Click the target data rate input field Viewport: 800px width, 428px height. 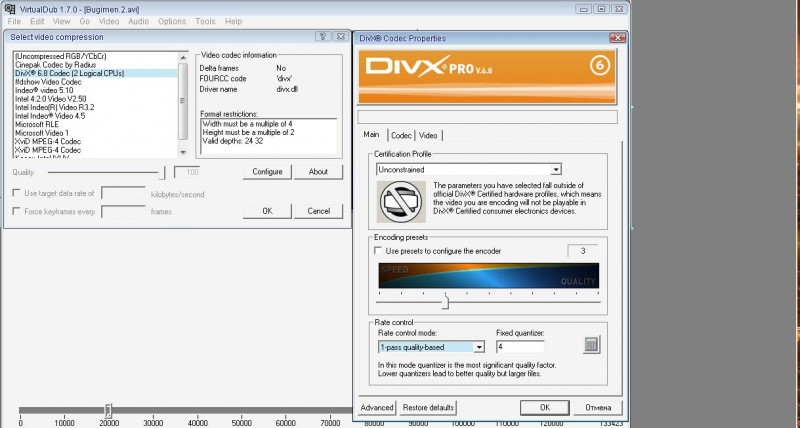point(123,193)
